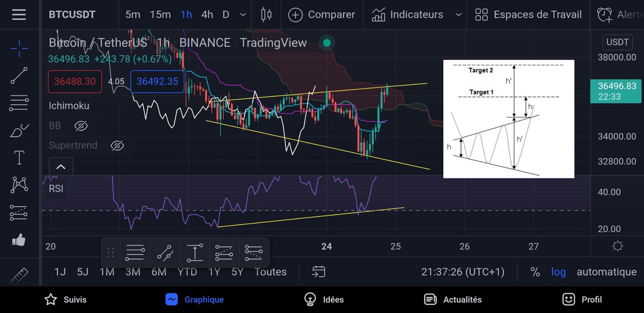Viewport: 644px width, 313px height.
Task: Open the Graphique chart tab
Action: click(x=194, y=300)
